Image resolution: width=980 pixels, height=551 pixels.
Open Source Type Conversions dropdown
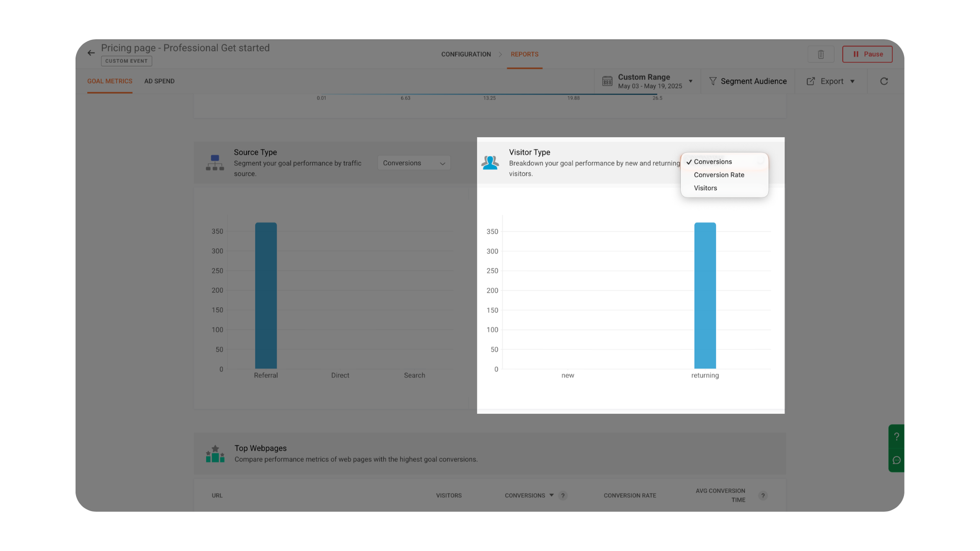(x=414, y=163)
